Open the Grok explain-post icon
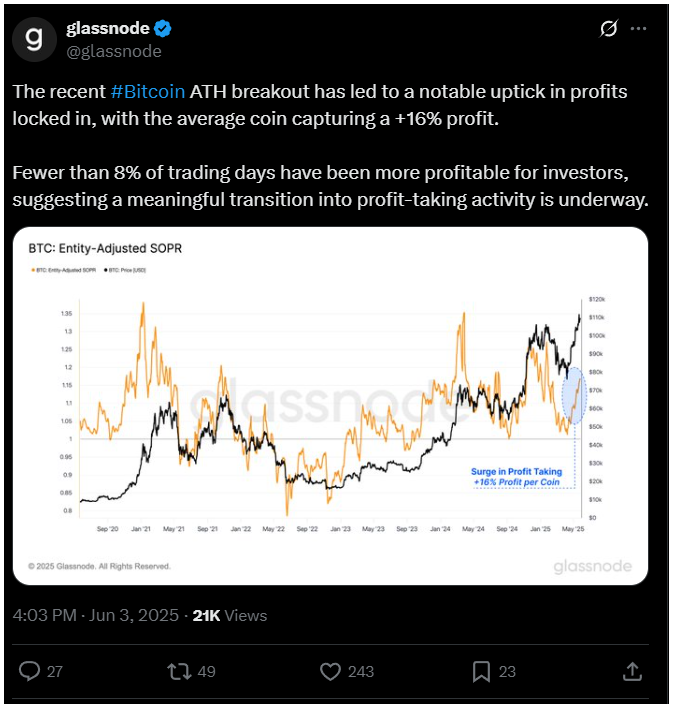 click(x=608, y=28)
